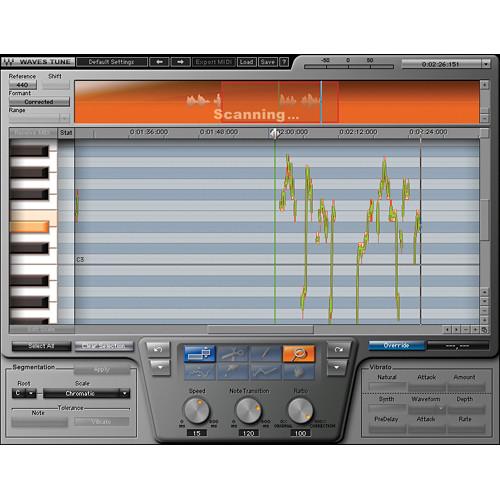500x500 pixels.
Task: Click the button right of Select All
Action: [x=104, y=346]
